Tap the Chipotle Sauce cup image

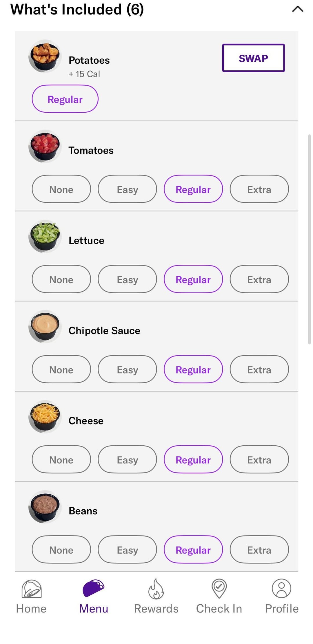click(x=45, y=327)
